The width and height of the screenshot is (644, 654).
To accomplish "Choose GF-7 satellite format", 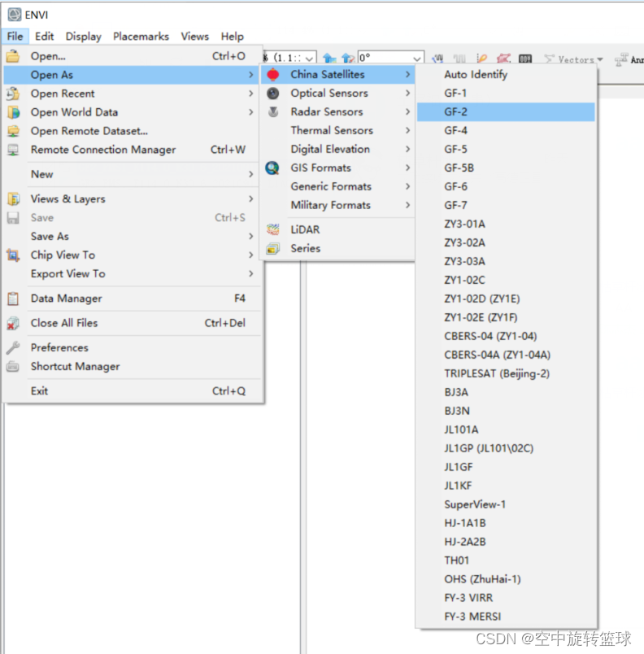I will coord(506,205).
